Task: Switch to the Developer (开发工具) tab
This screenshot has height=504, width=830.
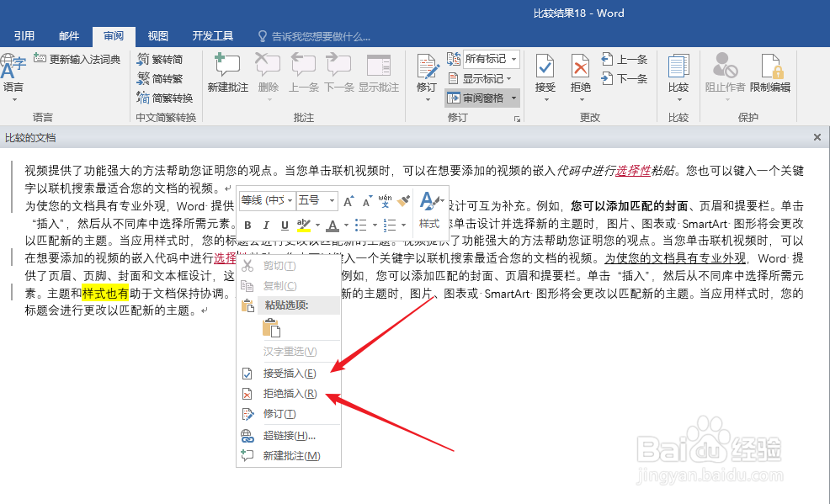Action: point(212,36)
